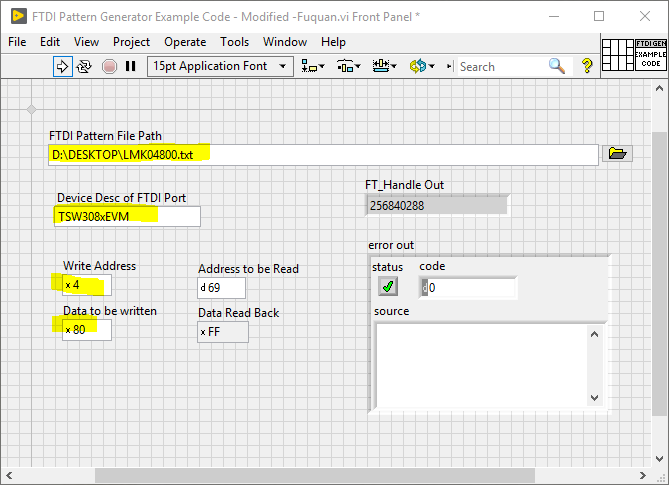Viewport: 669px width, 485px height.
Task: Click the 'error out' cluster label
Action: 391,245
